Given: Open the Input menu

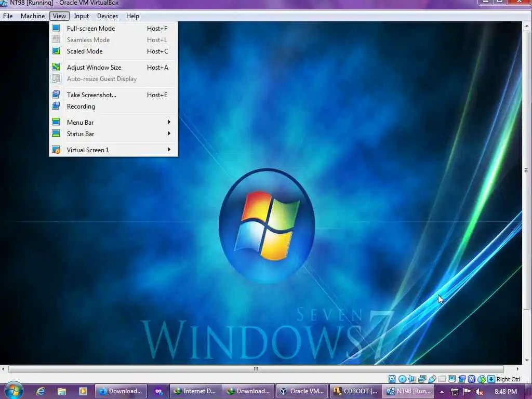Looking at the screenshot, I should pos(82,16).
